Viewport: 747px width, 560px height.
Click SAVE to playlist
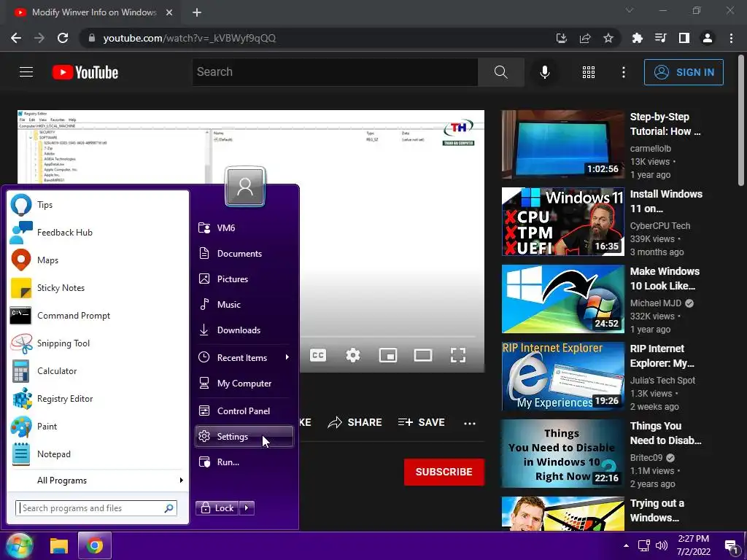coord(421,422)
